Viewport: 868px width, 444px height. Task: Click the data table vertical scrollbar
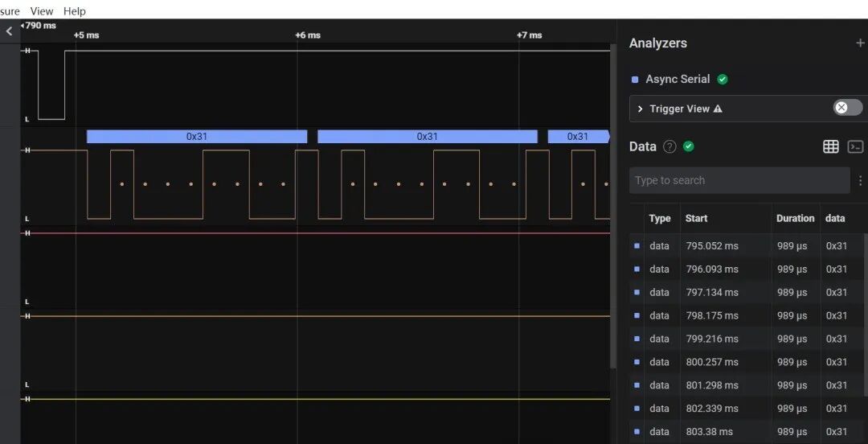coord(866,313)
